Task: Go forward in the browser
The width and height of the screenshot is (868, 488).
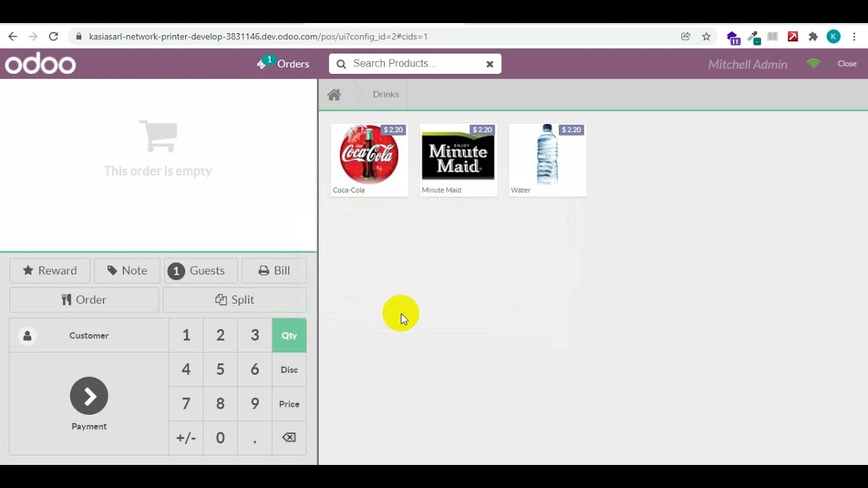Action: (x=33, y=37)
